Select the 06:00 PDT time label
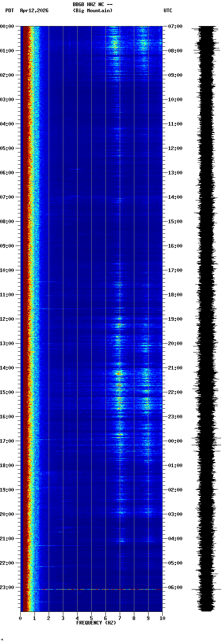224x644 pixels. tap(7, 173)
